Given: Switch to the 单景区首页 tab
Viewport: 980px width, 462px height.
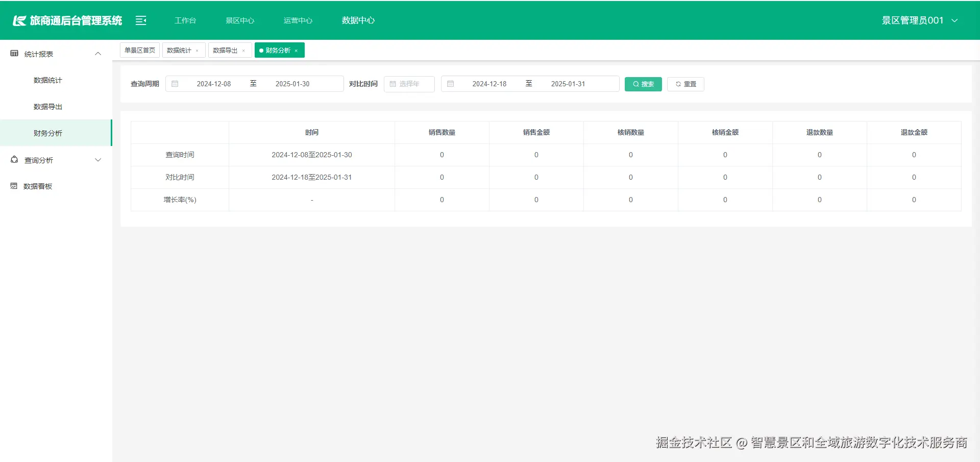Looking at the screenshot, I should pos(139,50).
